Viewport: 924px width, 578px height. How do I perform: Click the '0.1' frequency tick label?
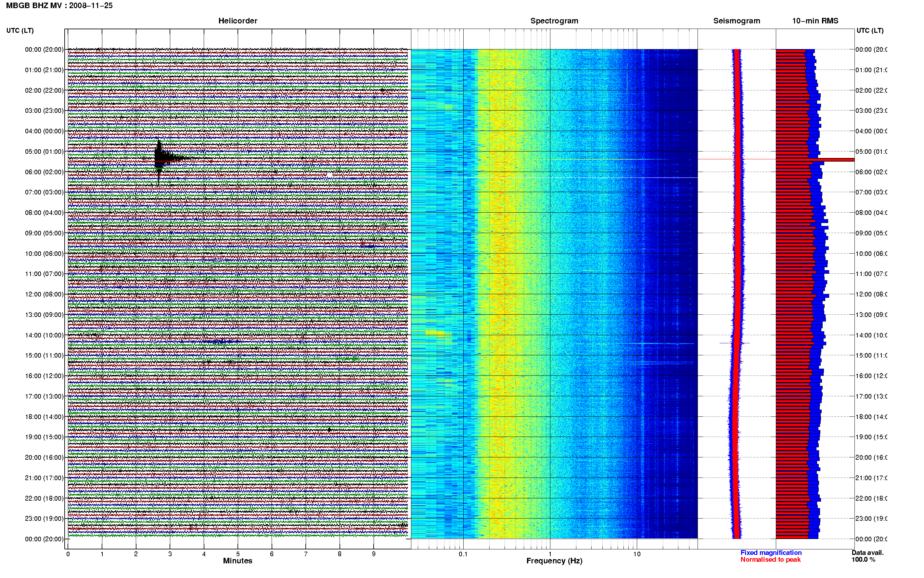click(x=463, y=554)
